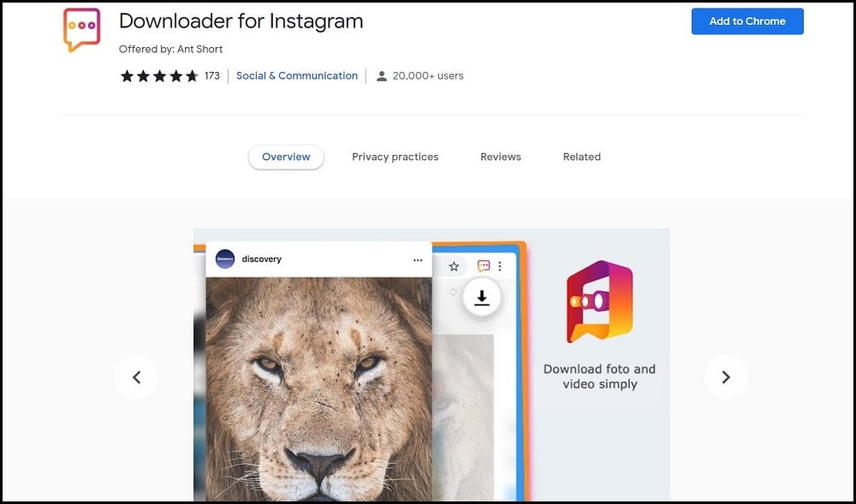Click the bookmark star icon in preview
The image size is (856, 504).
tap(454, 266)
